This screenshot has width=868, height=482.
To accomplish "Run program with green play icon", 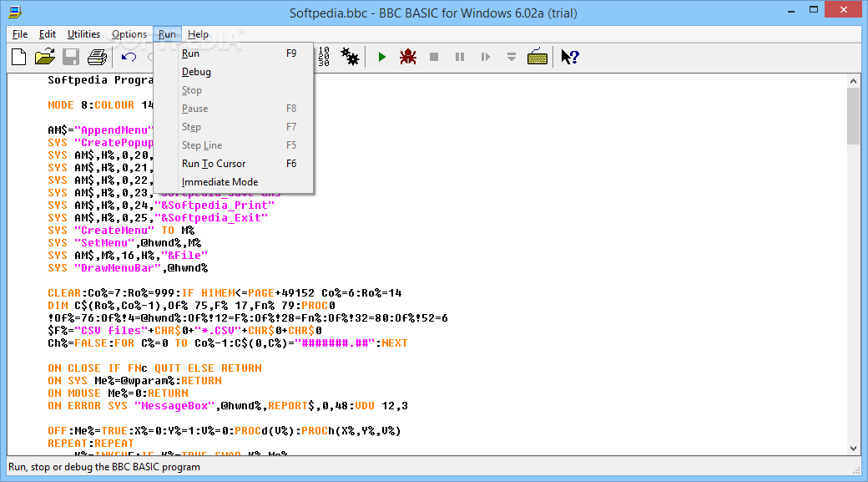I will click(x=382, y=57).
